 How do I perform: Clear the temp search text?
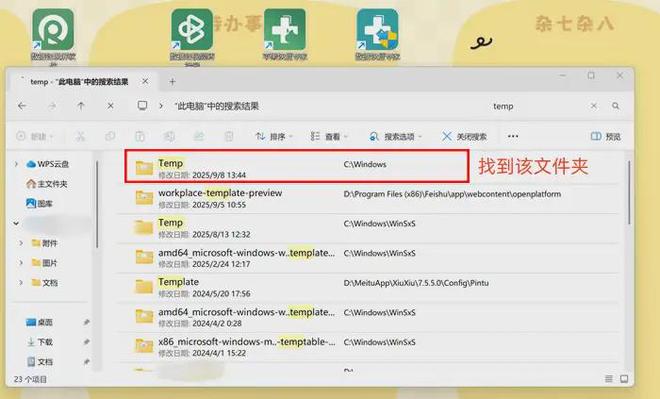click(593, 106)
